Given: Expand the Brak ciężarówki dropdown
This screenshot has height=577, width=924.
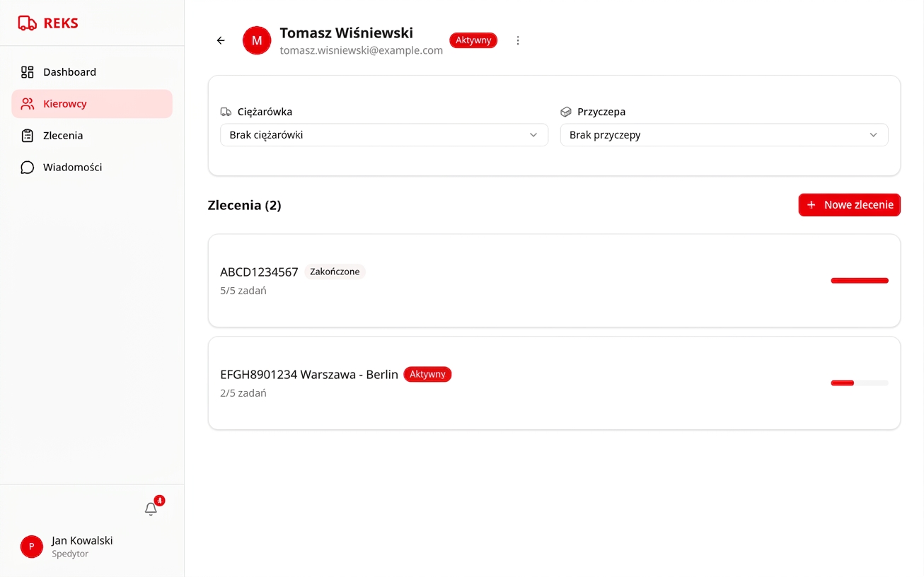Looking at the screenshot, I should (x=384, y=135).
